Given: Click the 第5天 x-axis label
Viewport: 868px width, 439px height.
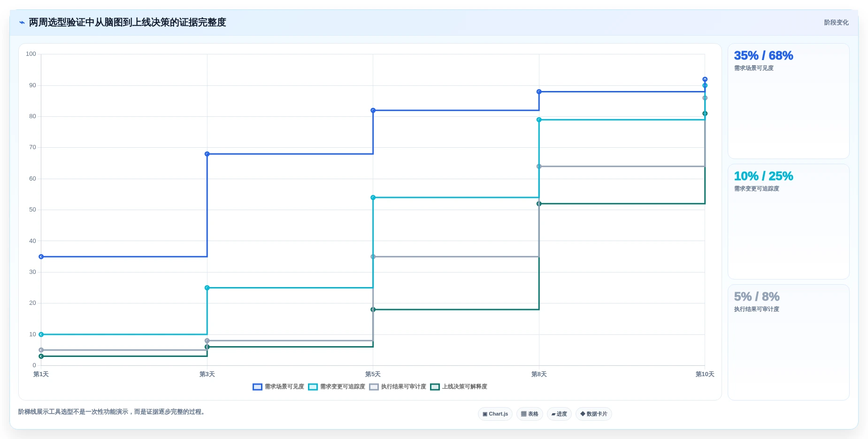Looking at the screenshot, I should [x=373, y=374].
